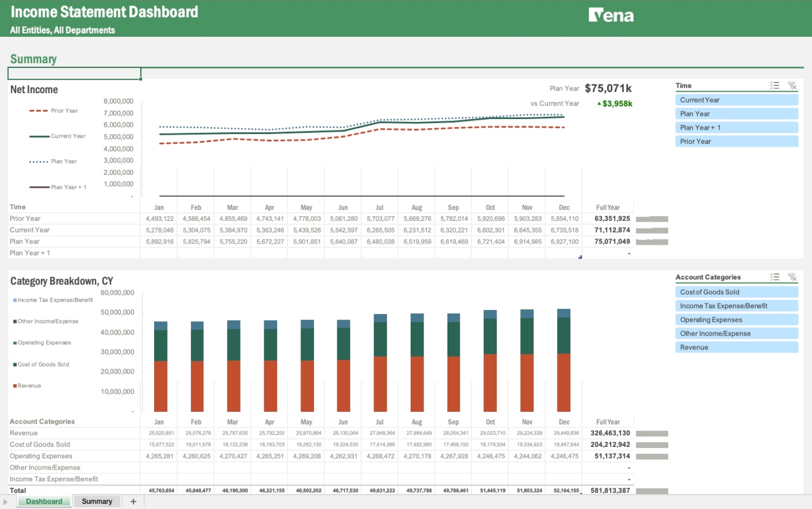The width and height of the screenshot is (812, 509).
Task: Toggle the Prior Year slicer item
Action: point(736,141)
